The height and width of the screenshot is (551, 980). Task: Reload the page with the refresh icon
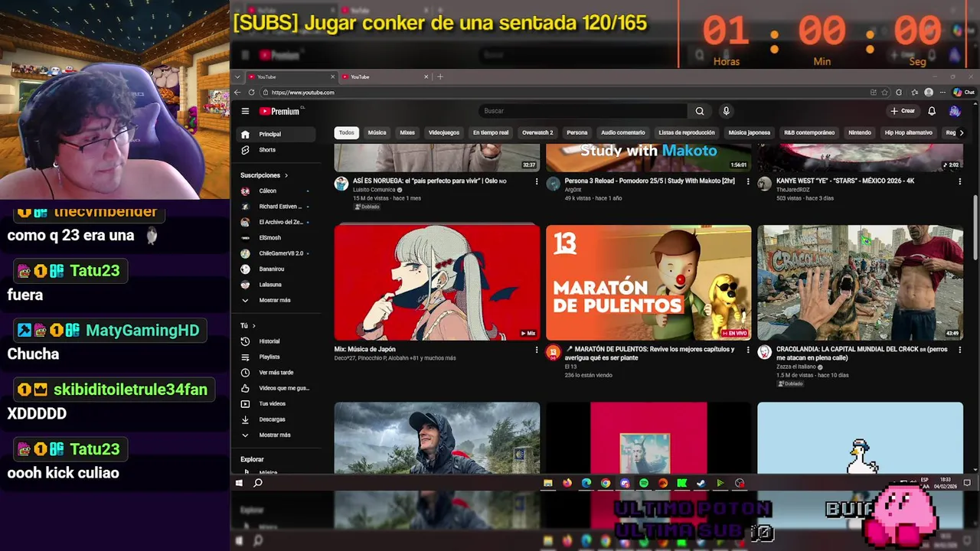click(x=251, y=93)
